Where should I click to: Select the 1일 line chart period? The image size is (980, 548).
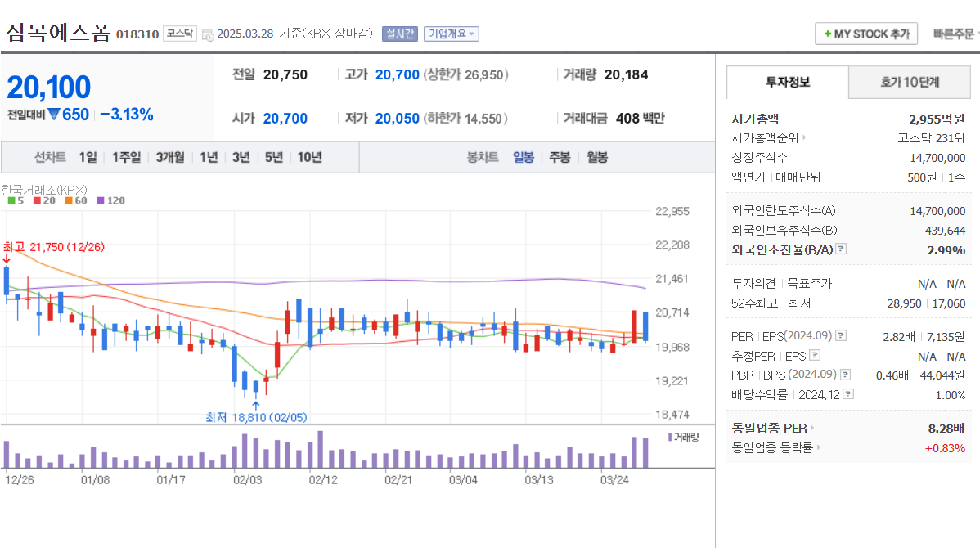(88, 157)
